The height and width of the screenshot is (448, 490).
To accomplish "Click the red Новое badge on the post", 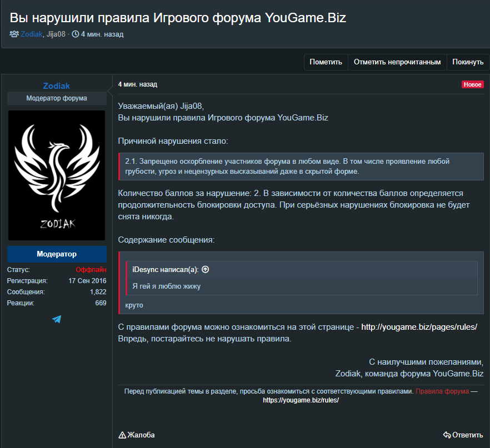I will [472, 84].
